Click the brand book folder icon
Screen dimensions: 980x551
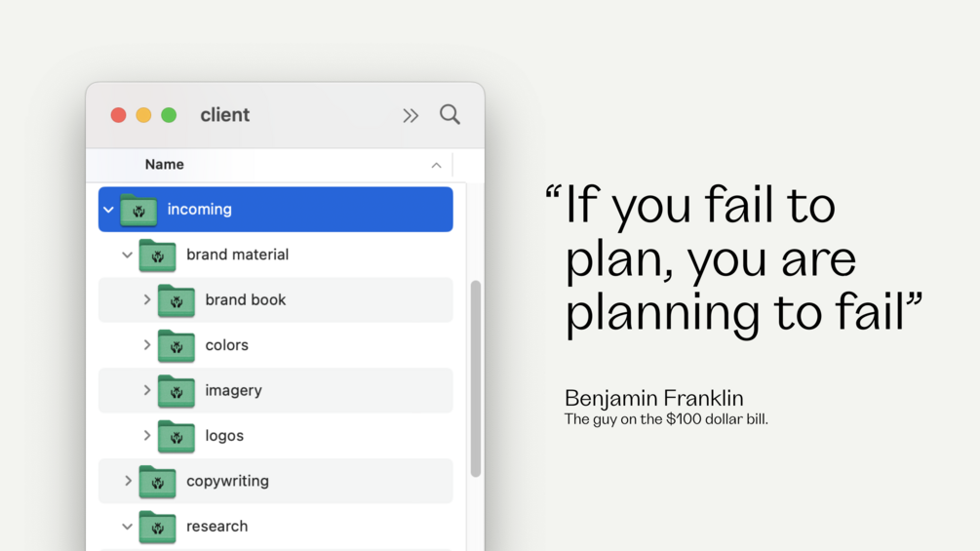click(176, 300)
